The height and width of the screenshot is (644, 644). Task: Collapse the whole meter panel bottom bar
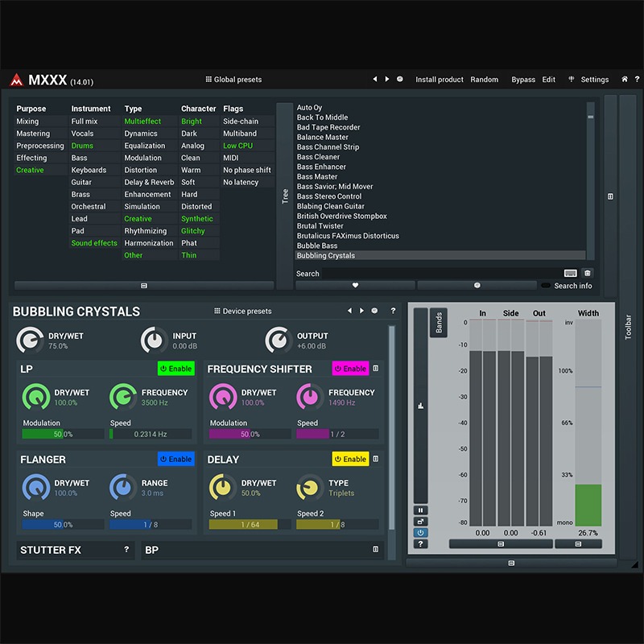[511, 563]
